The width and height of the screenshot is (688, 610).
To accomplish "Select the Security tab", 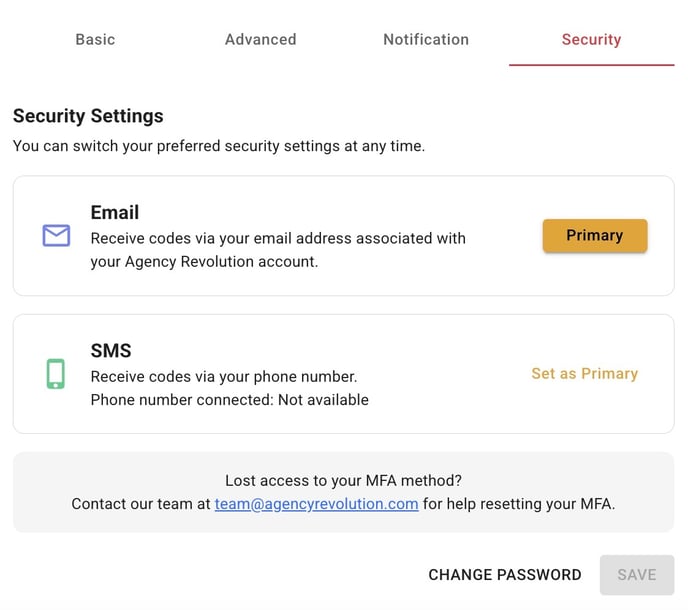I will coord(591,39).
